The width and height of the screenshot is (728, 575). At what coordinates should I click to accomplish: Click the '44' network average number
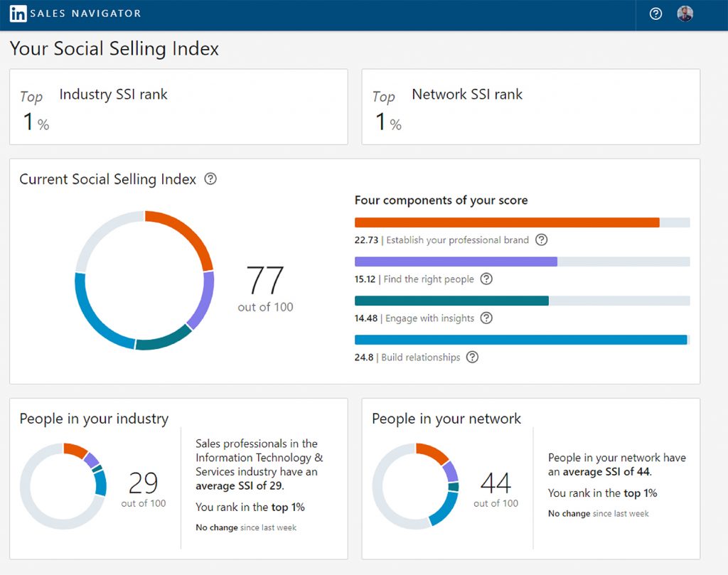tap(496, 483)
